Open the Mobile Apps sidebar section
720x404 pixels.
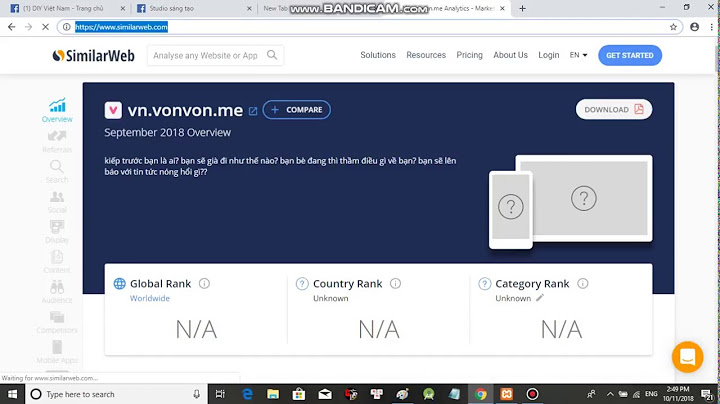pyautogui.click(x=57, y=352)
